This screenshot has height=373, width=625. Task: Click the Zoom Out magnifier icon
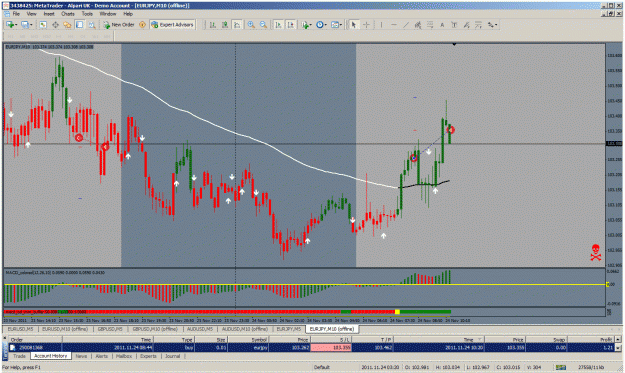(263, 25)
